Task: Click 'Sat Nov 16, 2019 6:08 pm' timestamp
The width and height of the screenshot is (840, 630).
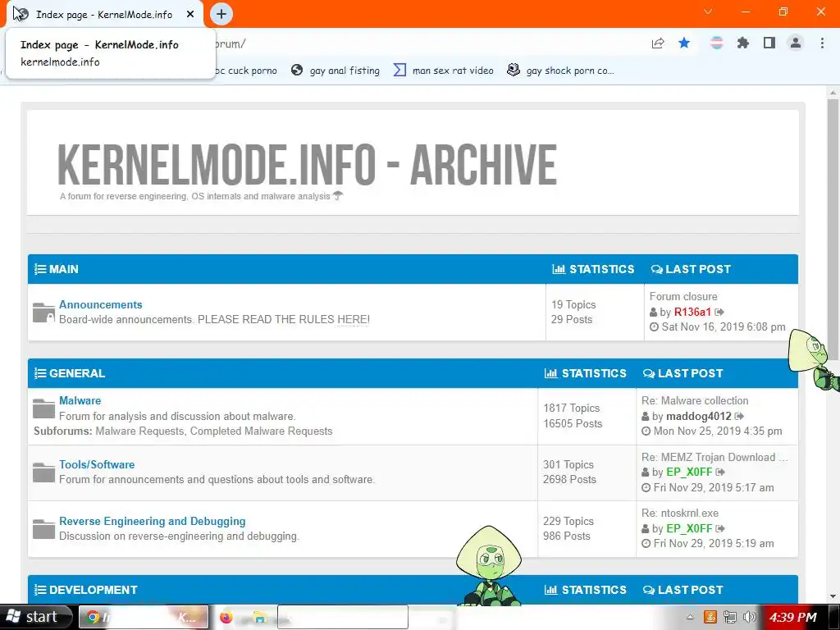Action: tap(724, 326)
